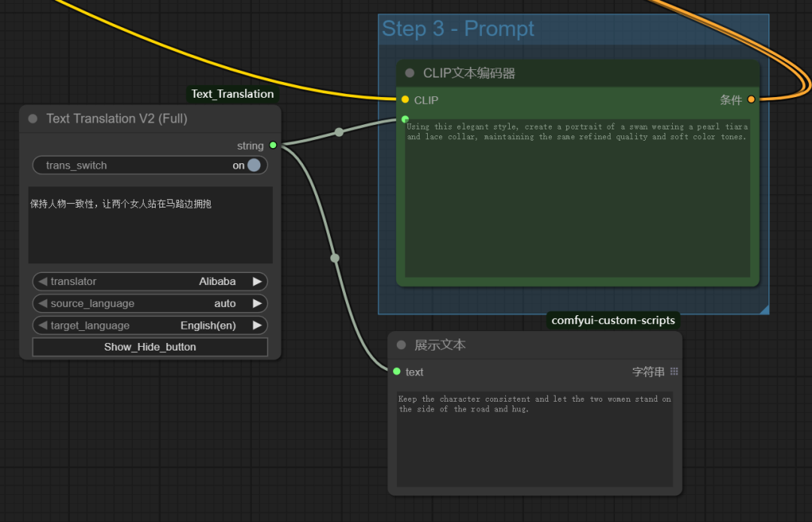Image resolution: width=812 pixels, height=522 pixels.
Task: Collapse the Text Translation V2 node dot
Action: click(33, 119)
